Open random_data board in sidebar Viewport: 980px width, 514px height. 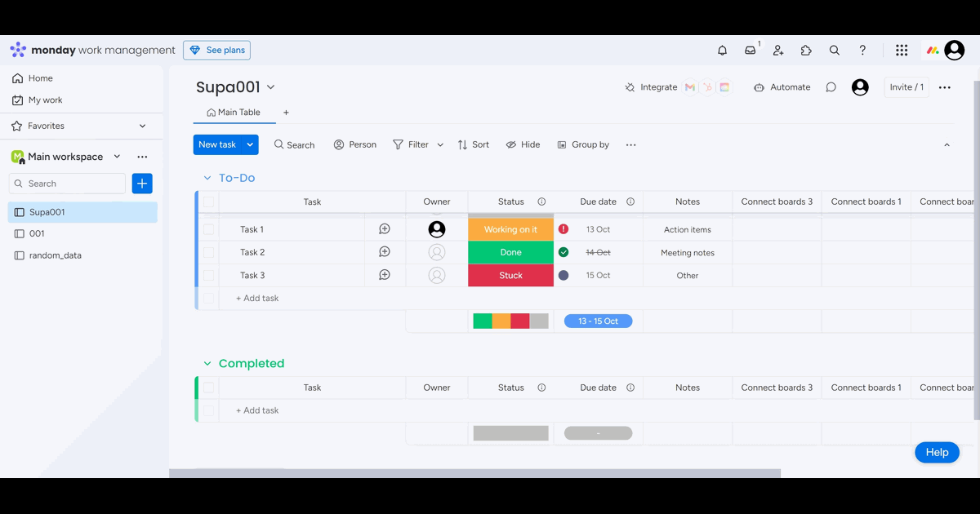[x=82, y=255]
